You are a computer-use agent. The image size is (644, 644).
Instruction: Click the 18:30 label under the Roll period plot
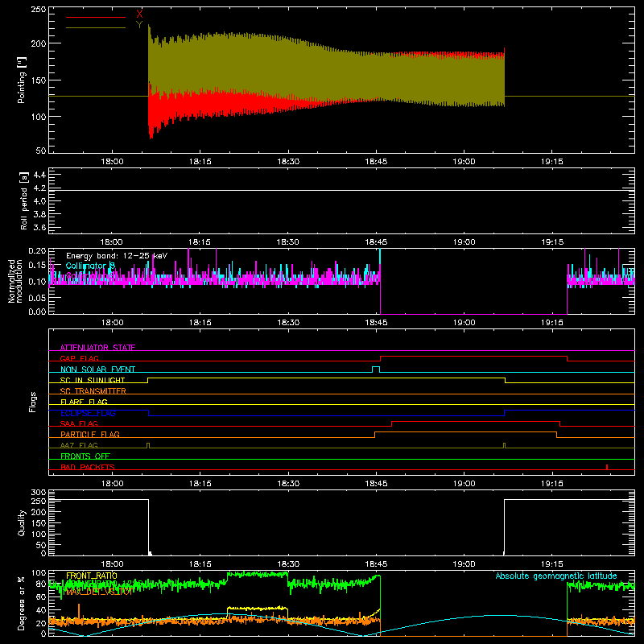tap(288, 242)
